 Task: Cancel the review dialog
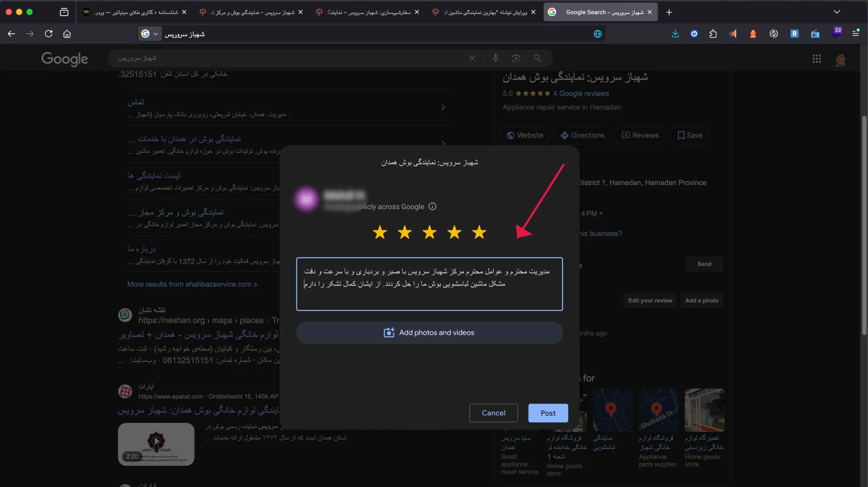click(493, 413)
